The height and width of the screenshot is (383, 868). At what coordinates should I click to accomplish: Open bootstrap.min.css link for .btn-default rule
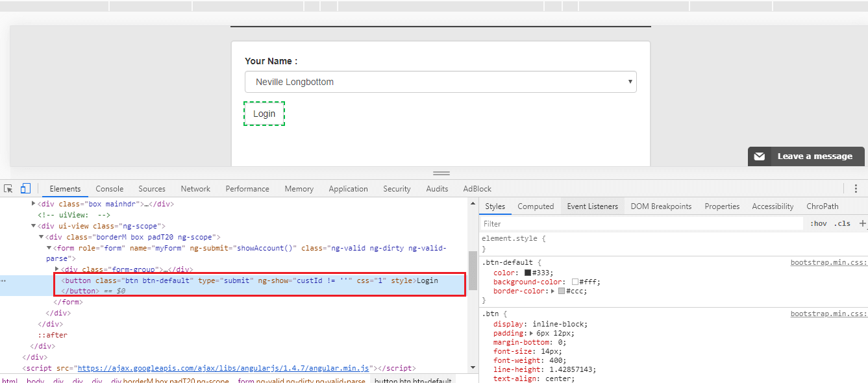[x=828, y=263]
